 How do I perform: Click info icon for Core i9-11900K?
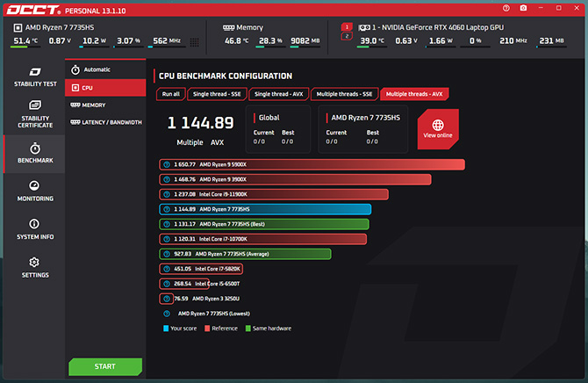coord(167,194)
